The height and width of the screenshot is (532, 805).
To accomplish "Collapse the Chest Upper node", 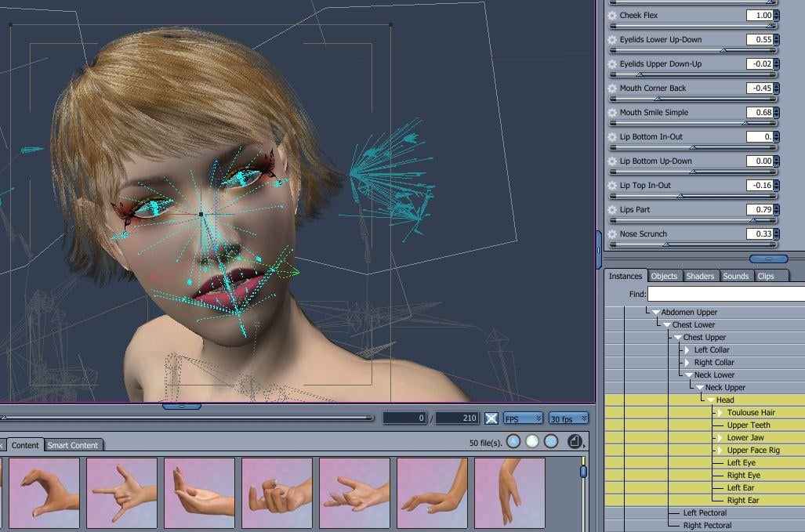I will [678, 338].
